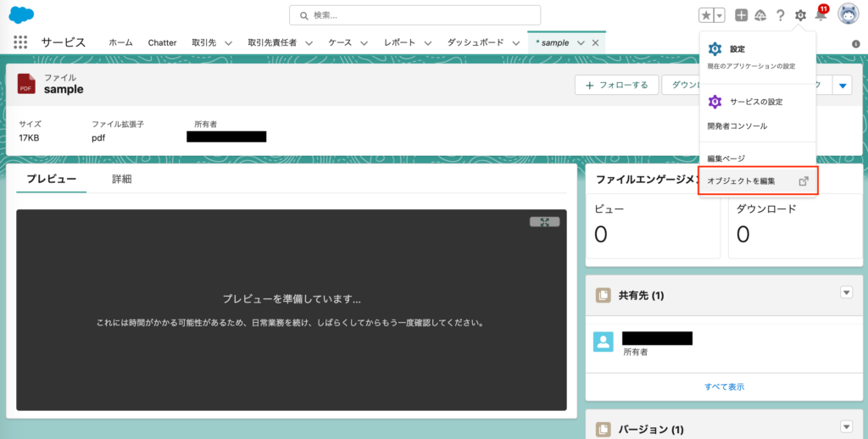Click the info icon at the nav bar's right end
This screenshot has width=868, height=439.
pyautogui.click(x=856, y=44)
